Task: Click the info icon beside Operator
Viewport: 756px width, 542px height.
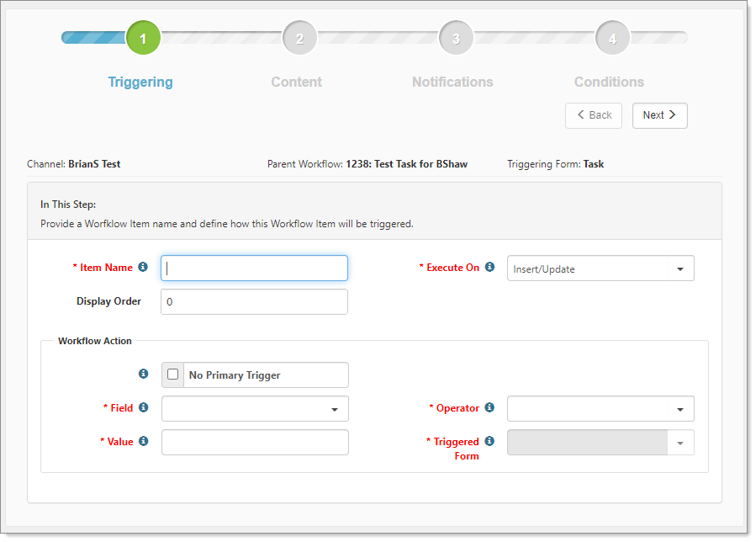Action: [x=489, y=407]
